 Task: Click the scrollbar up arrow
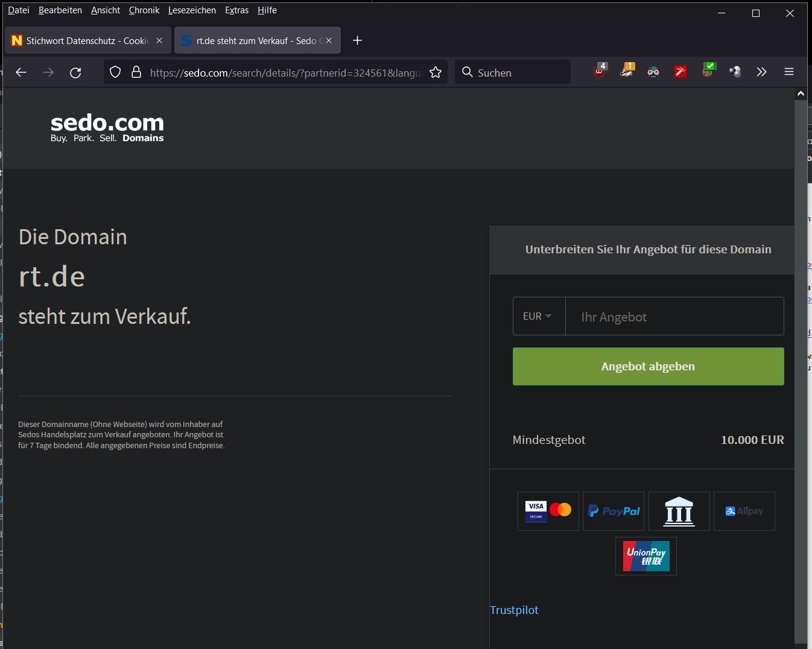point(801,93)
